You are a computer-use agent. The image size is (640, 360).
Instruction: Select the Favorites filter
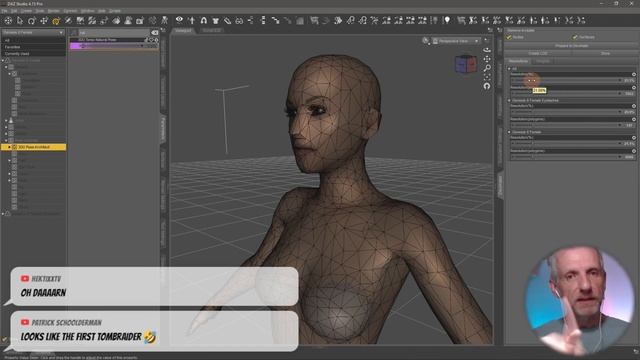pos(33,47)
